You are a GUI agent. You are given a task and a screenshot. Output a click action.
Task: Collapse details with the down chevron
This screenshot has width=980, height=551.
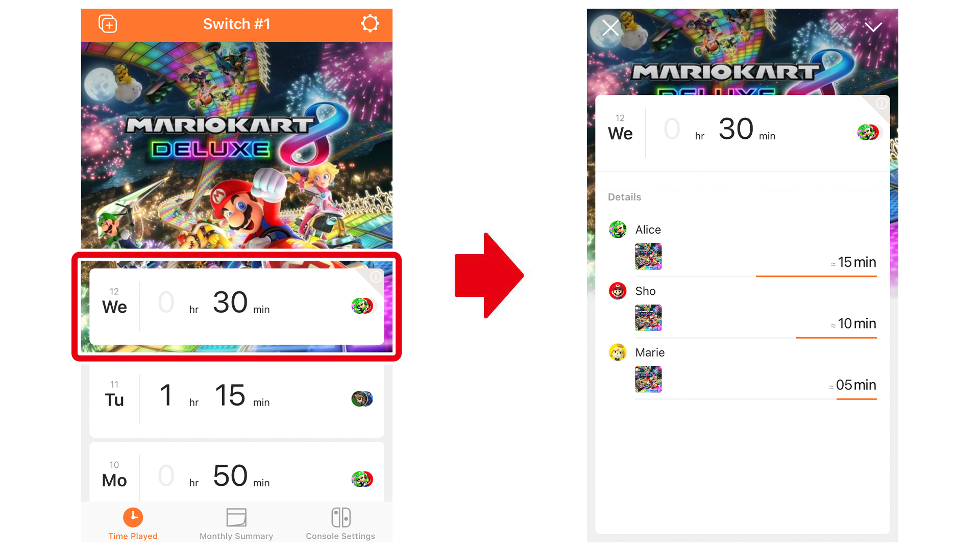tap(873, 27)
